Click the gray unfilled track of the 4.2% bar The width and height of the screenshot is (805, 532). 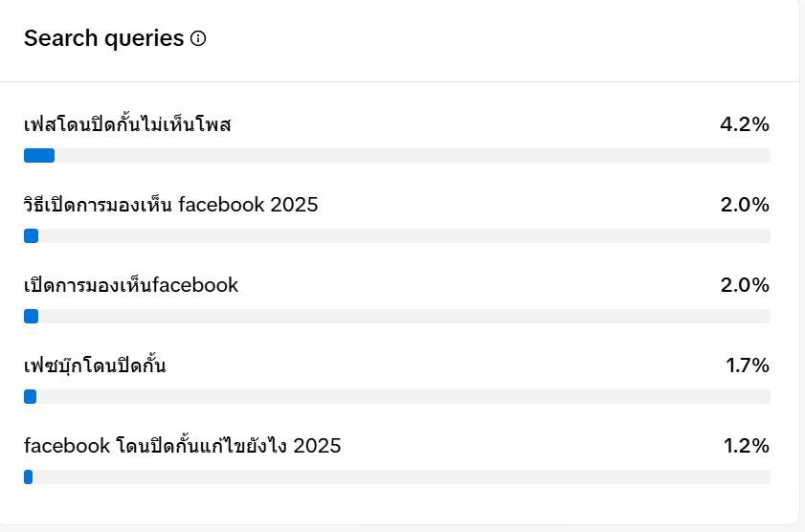coord(412,156)
